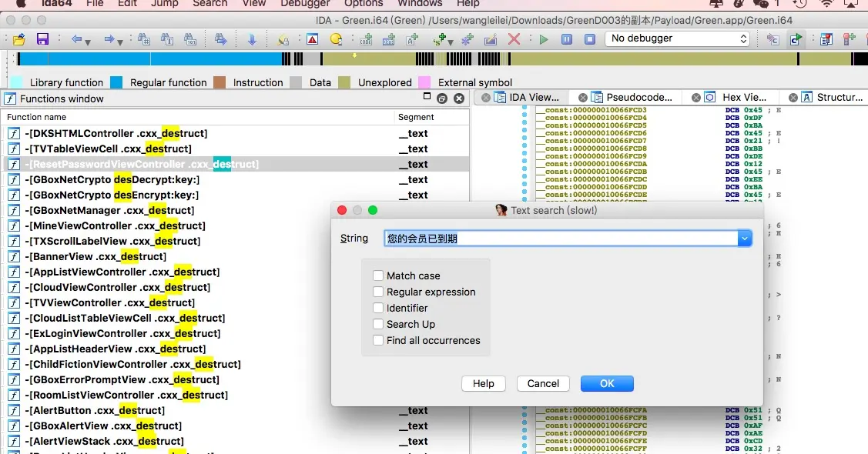
Task: Open the Windows menu
Action: pos(421,3)
